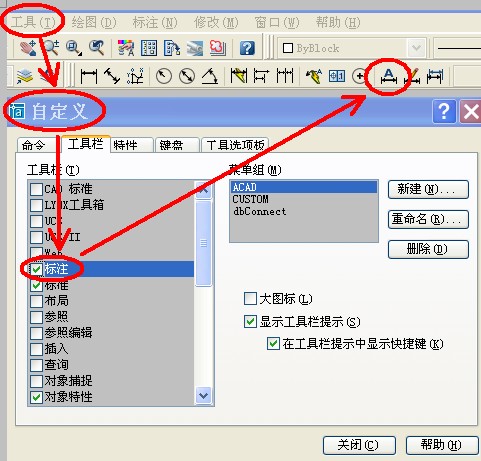The image size is (481, 461).
Task: Check the 参照编辑 toolbar checkbox
Action: (x=36, y=333)
